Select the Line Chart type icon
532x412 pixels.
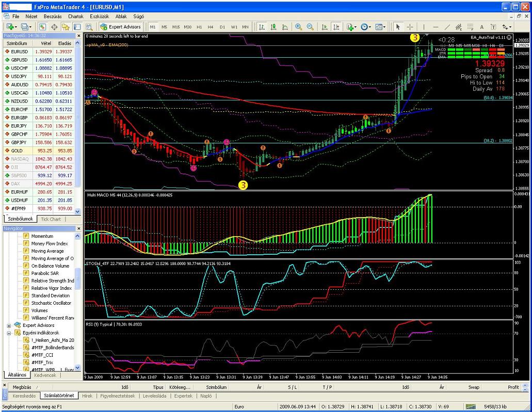point(285,27)
